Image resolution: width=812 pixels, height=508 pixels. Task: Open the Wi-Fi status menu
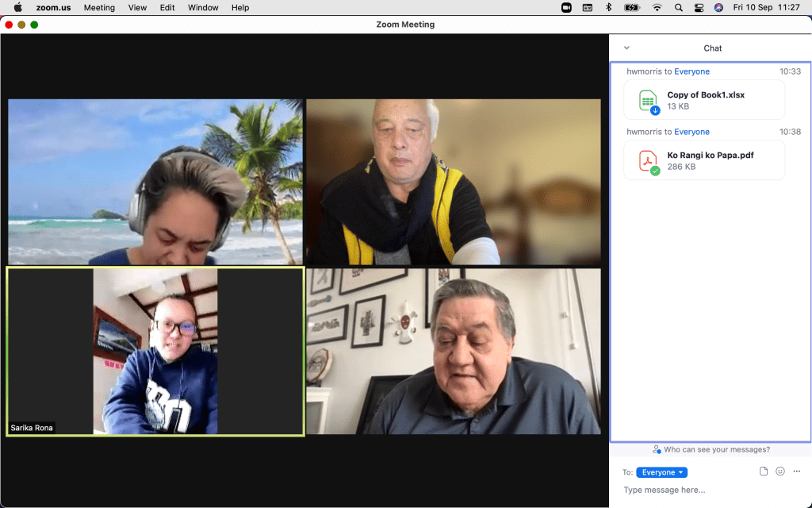(x=657, y=7)
